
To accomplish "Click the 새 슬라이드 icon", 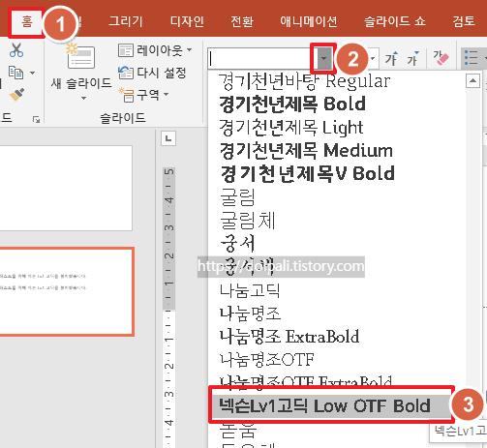I will [x=80, y=56].
